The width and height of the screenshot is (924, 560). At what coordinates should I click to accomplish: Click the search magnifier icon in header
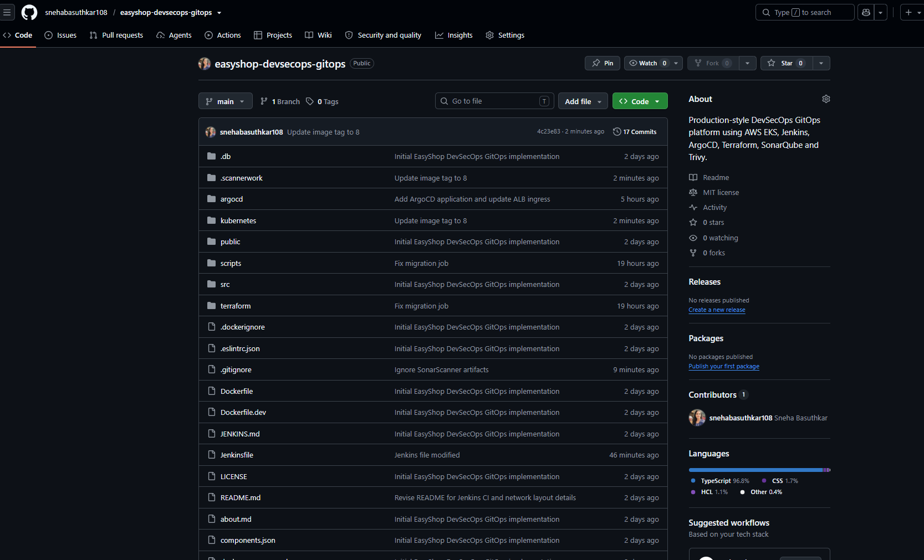click(766, 12)
